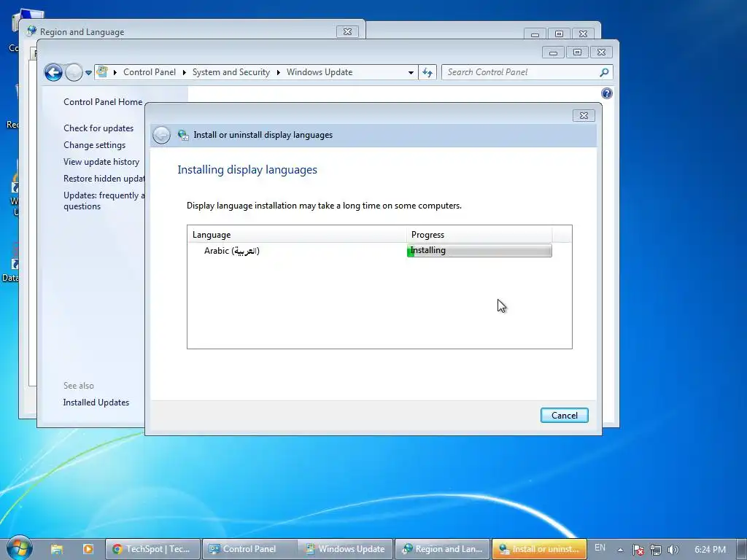The width and height of the screenshot is (747, 560).
Task: Open Windows Media Player from taskbar
Action: (88, 549)
